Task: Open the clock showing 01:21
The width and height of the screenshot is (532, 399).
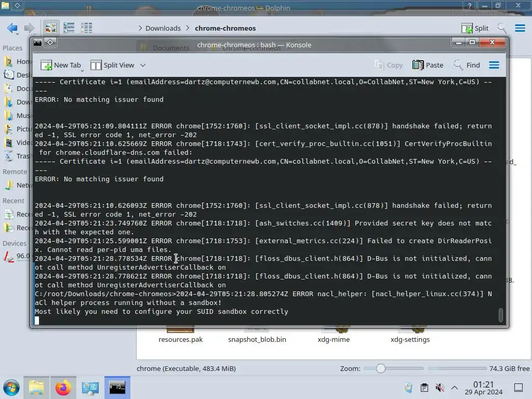Action: pos(484,388)
